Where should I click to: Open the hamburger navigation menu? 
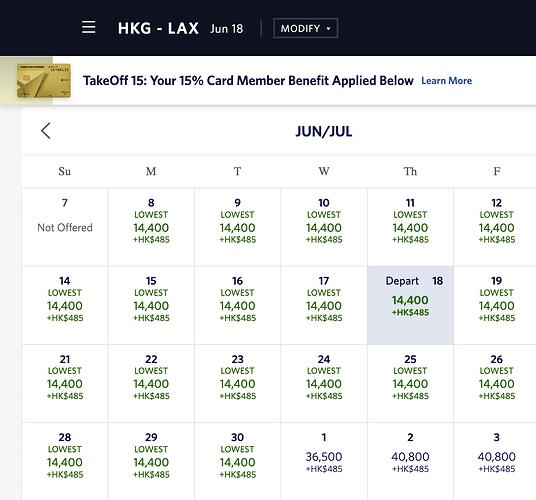[89, 27]
